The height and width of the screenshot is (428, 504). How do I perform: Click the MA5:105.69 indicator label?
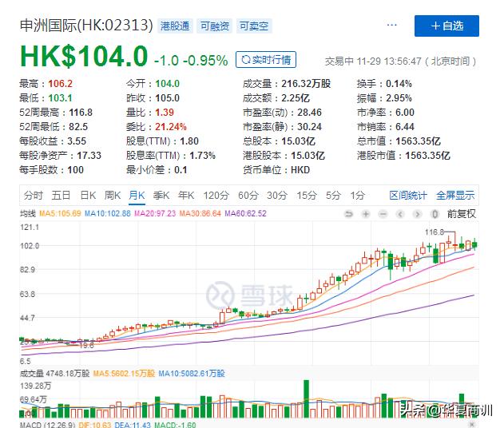point(60,213)
